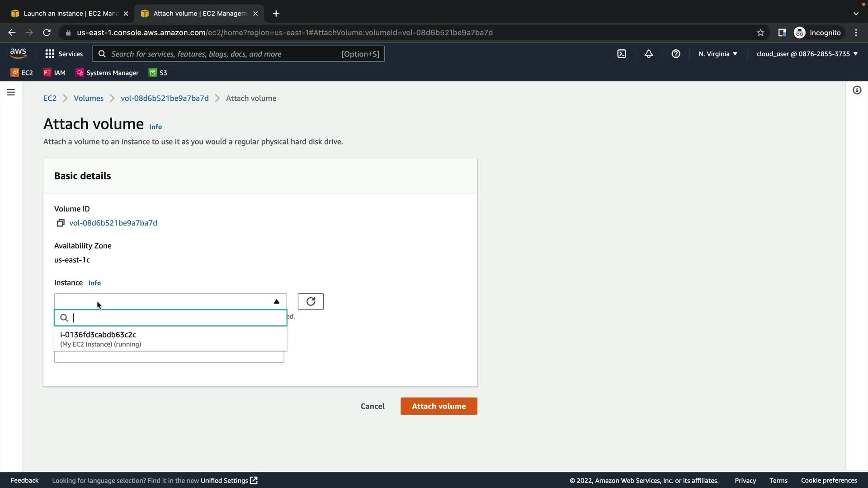Expand the N. Virginia region dropdown
The width and height of the screenshot is (868, 488).
pyautogui.click(x=718, y=54)
